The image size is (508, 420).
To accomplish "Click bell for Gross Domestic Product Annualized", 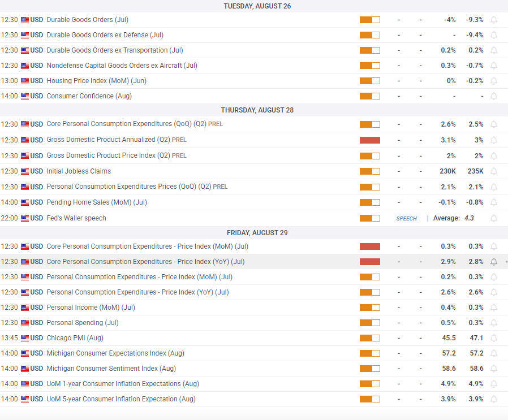I will click(494, 140).
